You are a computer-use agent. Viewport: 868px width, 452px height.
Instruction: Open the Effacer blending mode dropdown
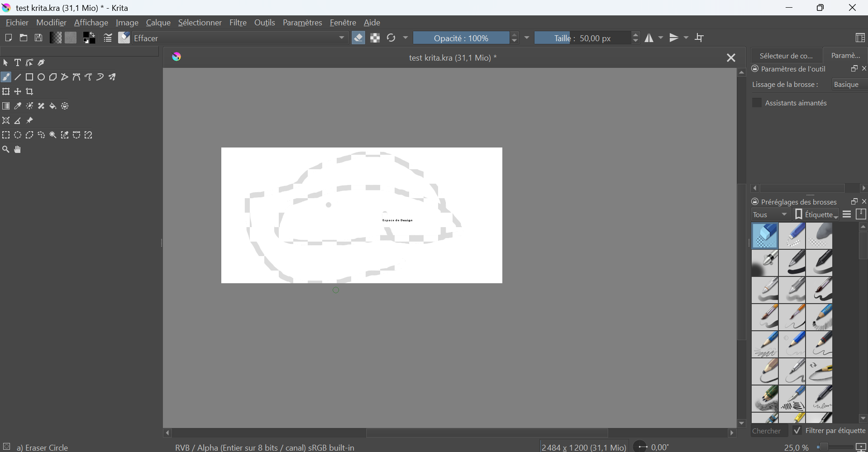[241, 38]
